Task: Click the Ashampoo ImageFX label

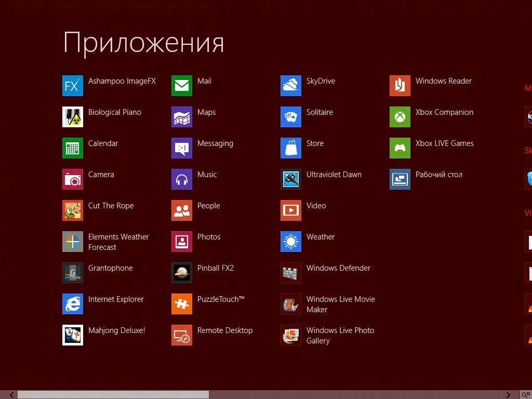Action: pyautogui.click(x=122, y=82)
